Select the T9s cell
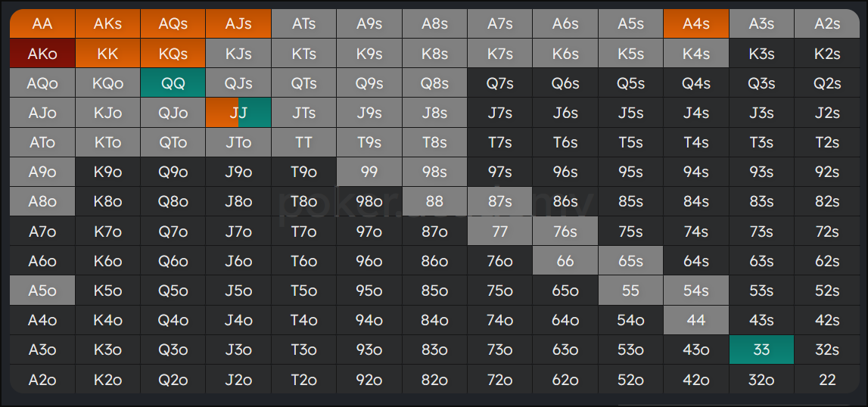 pyautogui.click(x=369, y=142)
